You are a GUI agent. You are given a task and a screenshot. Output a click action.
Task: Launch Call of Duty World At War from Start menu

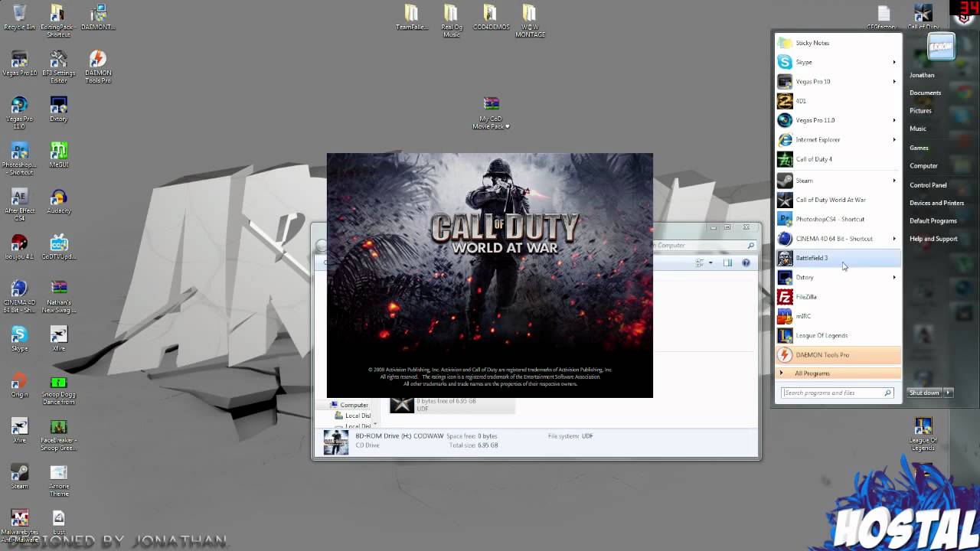[838, 200]
